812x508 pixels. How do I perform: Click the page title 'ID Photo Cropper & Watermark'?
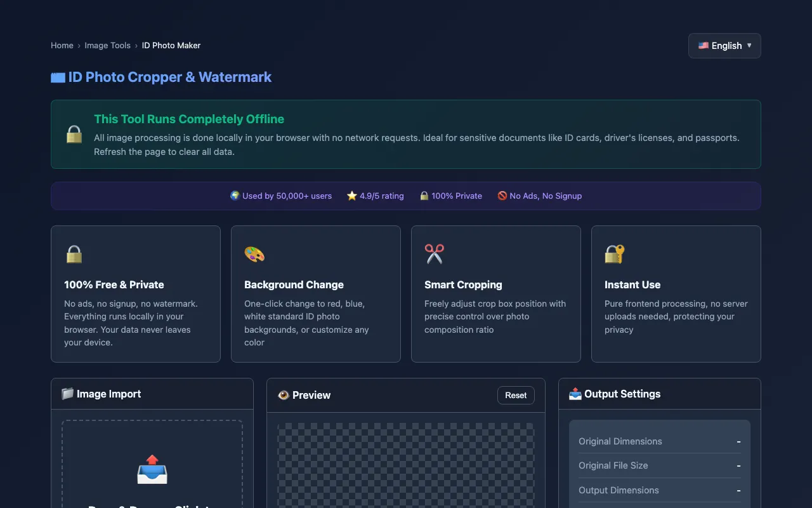tap(170, 77)
